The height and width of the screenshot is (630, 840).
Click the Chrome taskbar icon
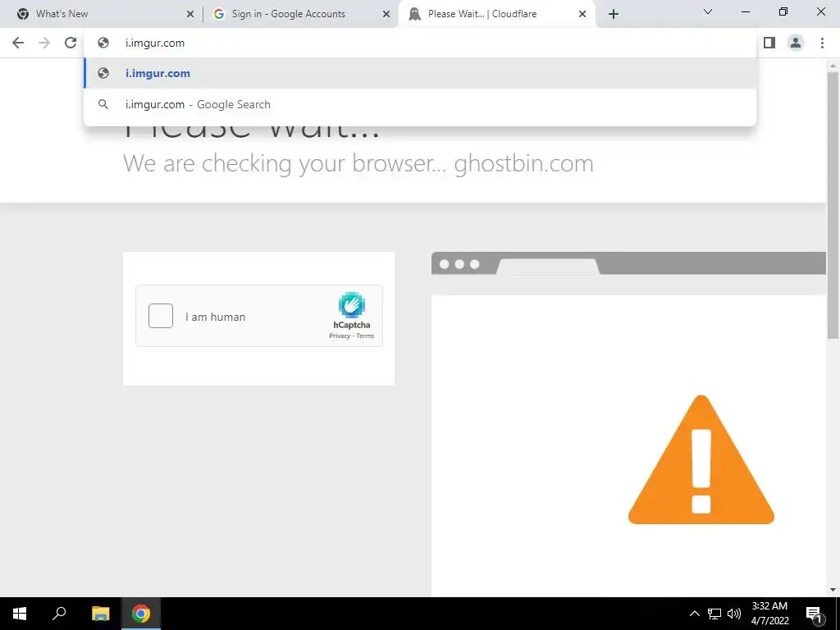coord(141,614)
